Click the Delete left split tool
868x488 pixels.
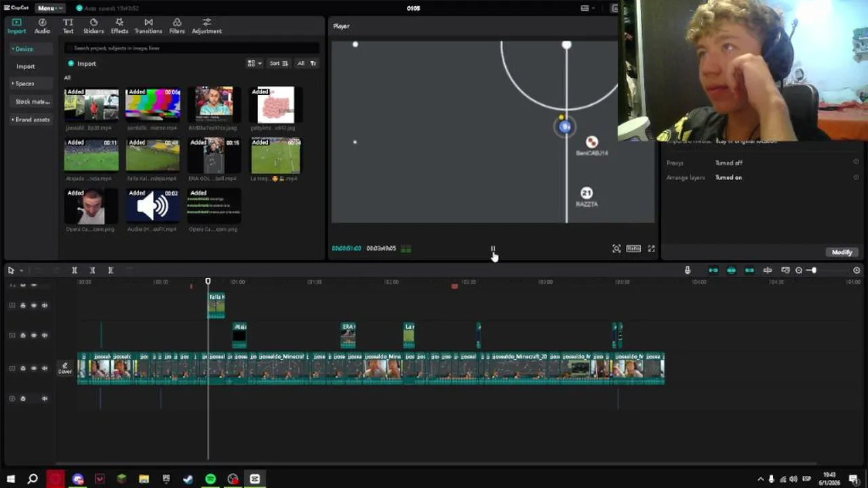coord(92,270)
